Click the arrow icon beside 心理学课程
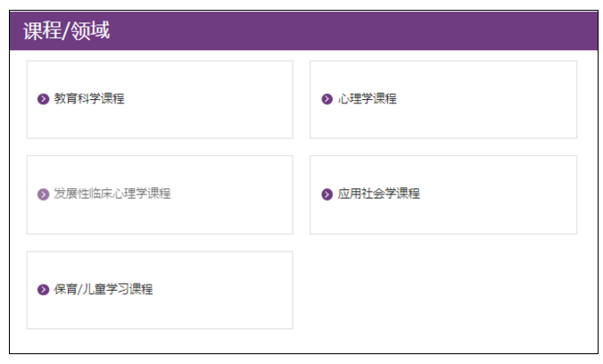This screenshot has width=603, height=364. tap(326, 99)
